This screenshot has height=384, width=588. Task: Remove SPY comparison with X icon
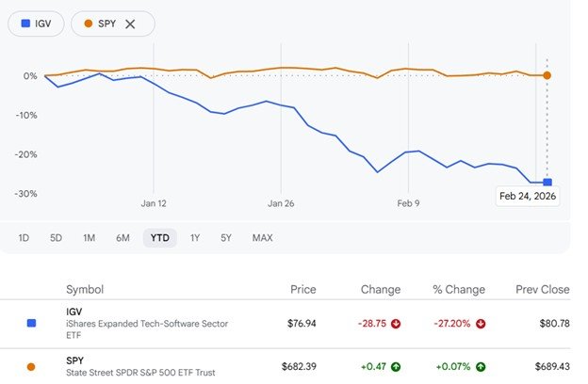coord(131,24)
